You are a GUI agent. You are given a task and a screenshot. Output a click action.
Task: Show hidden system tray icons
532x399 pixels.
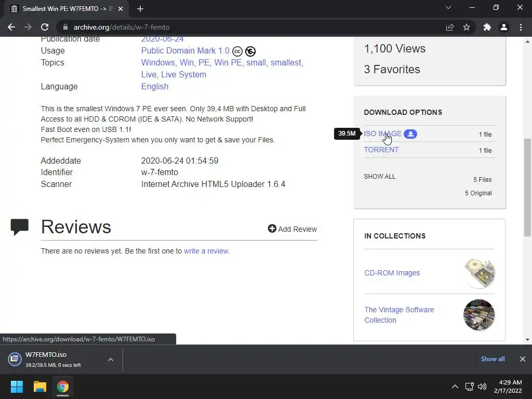(x=455, y=387)
